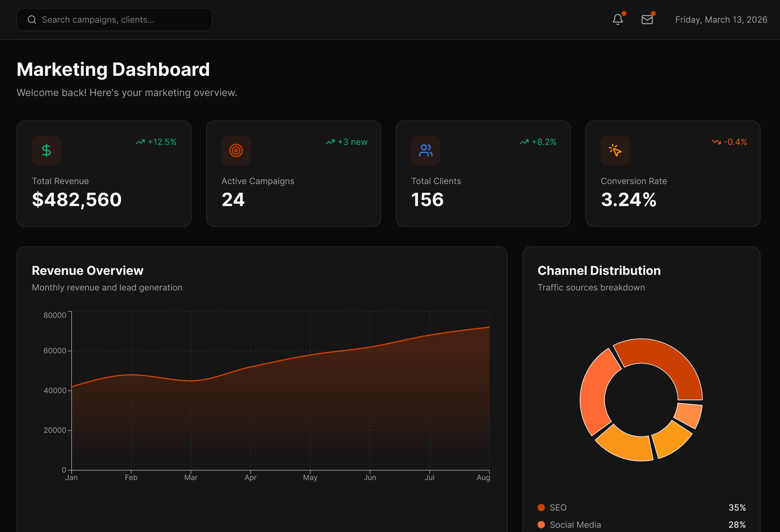Click the +12.5% revenue trend indicator

[156, 142]
